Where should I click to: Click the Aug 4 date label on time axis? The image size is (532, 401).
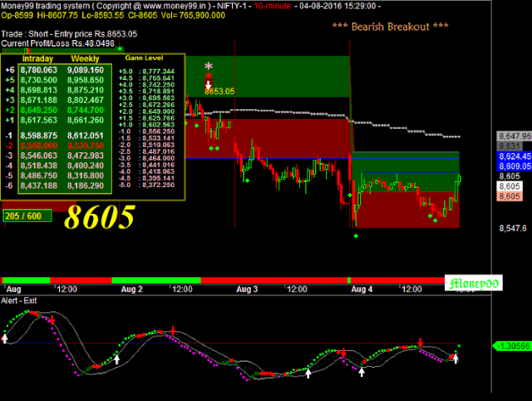click(x=362, y=290)
